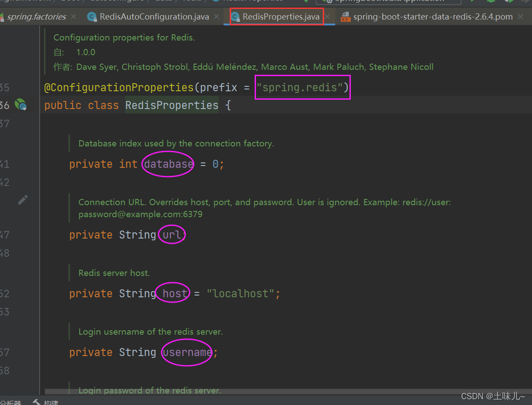Open the 构建 build tool window
This screenshot has height=405, width=532.
[46, 402]
